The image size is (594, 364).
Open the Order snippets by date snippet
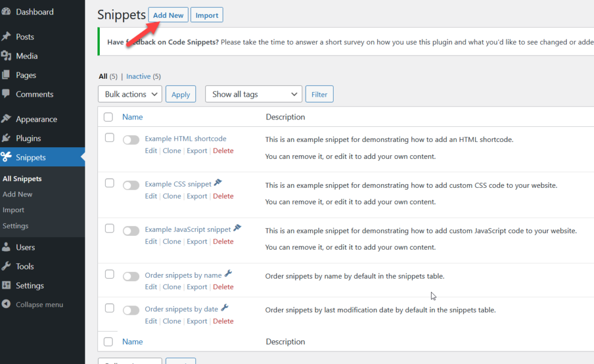pyautogui.click(x=182, y=309)
